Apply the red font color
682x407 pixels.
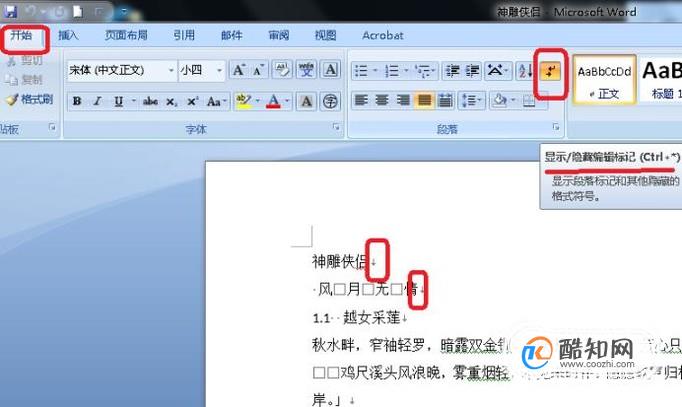[x=273, y=101]
